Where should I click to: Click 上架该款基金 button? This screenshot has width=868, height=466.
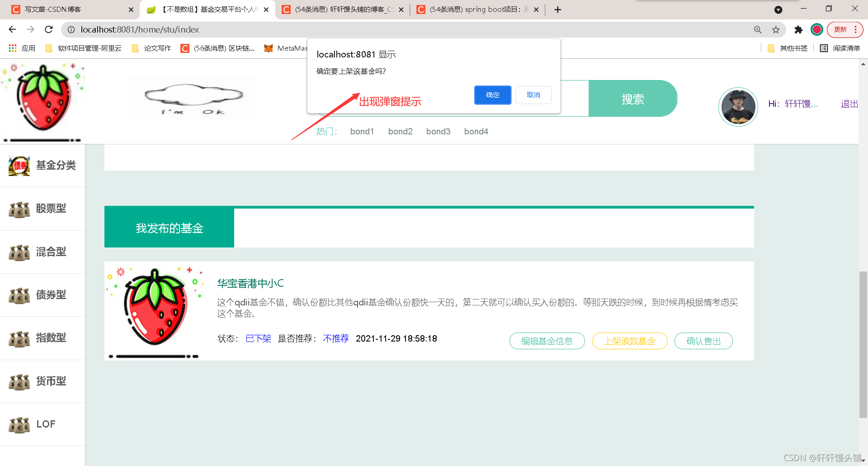click(630, 341)
